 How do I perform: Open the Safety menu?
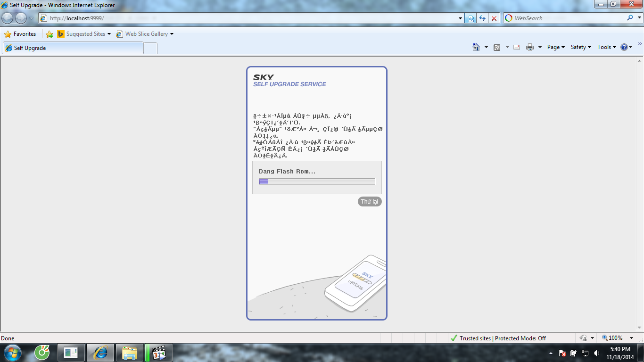coord(580,47)
